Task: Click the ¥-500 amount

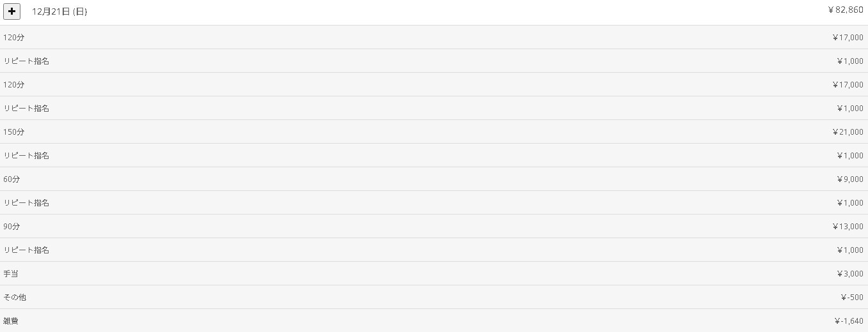Action: coord(852,298)
